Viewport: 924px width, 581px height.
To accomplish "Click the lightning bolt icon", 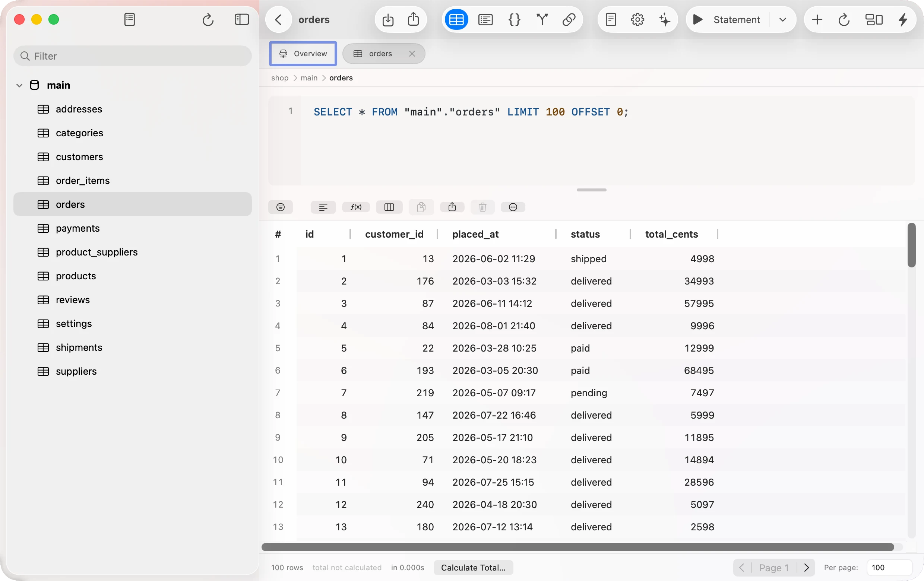I will point(903,20).
